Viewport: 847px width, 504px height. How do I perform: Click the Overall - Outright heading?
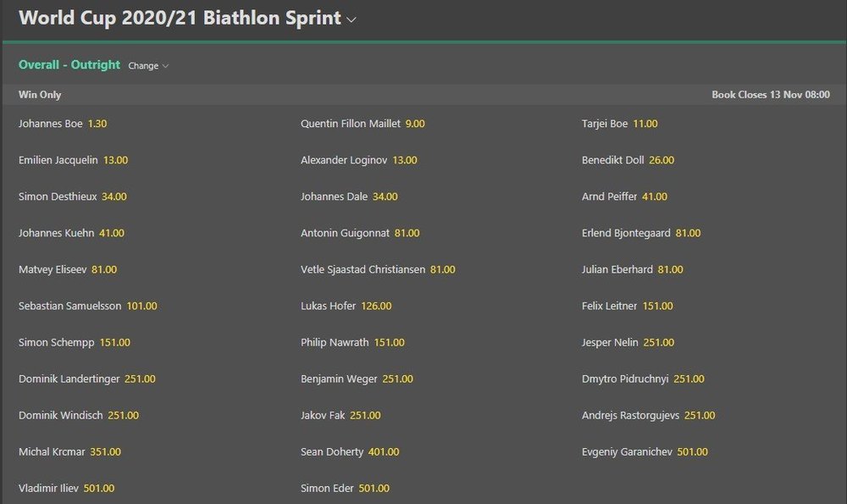click(x=69, y=65)
